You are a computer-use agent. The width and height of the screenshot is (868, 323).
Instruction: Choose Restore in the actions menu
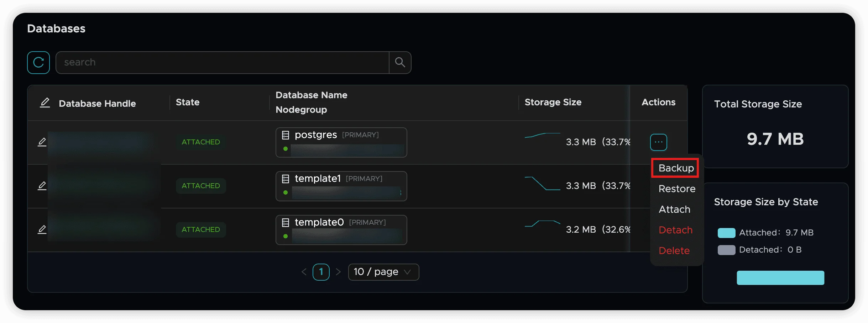676,189
